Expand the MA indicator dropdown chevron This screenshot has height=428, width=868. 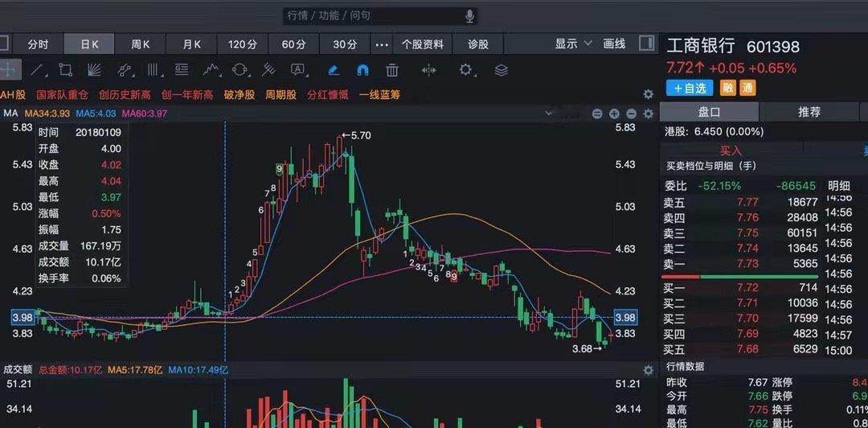coord(549,113)
